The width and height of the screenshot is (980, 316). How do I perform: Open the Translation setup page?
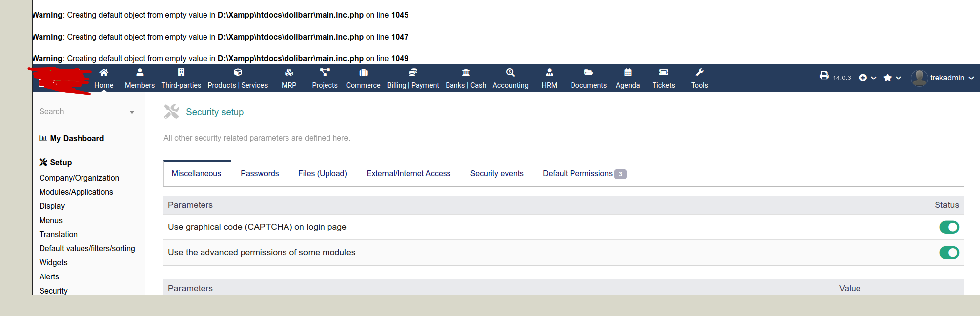coord(58,234)
